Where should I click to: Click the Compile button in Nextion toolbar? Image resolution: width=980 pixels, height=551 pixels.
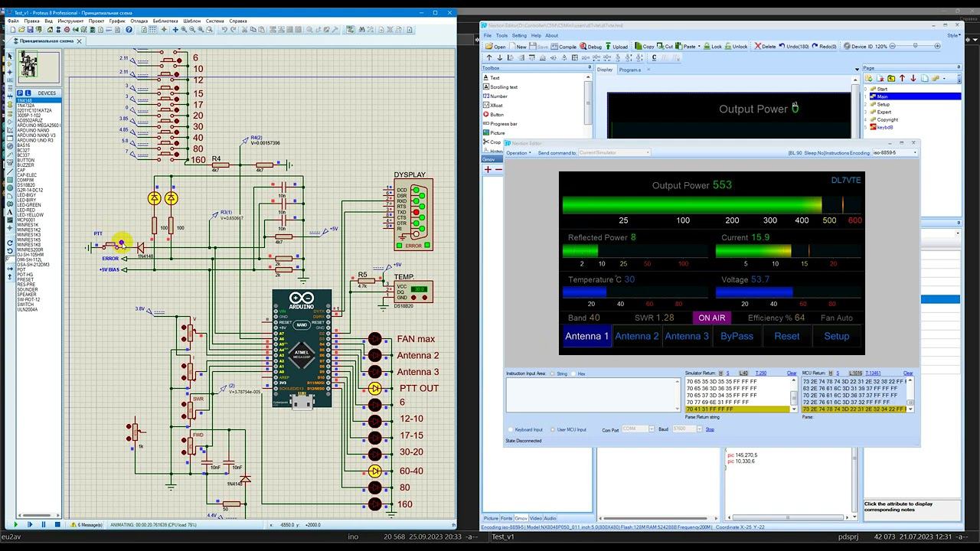[x=563, y=47]
